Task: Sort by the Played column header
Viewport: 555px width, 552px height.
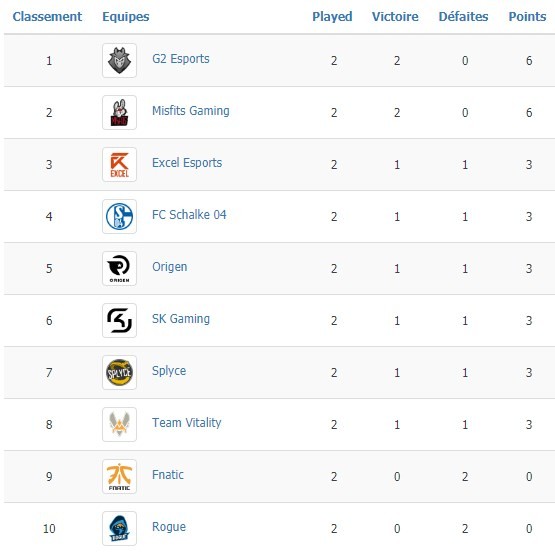Action: tap(332, 17)
